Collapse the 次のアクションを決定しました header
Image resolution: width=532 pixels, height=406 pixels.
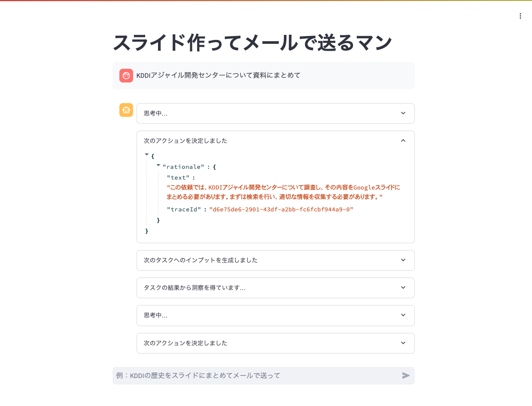pyautogui.click(x=275, y=140)
